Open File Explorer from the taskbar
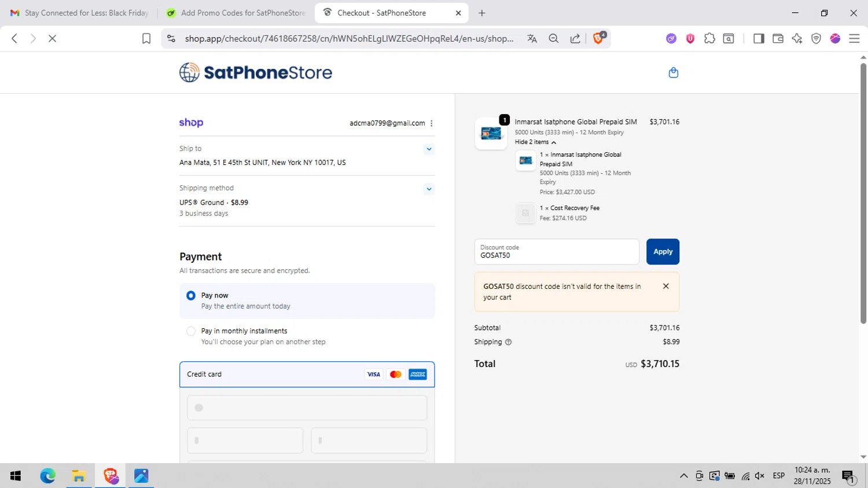 click(79, 476)
